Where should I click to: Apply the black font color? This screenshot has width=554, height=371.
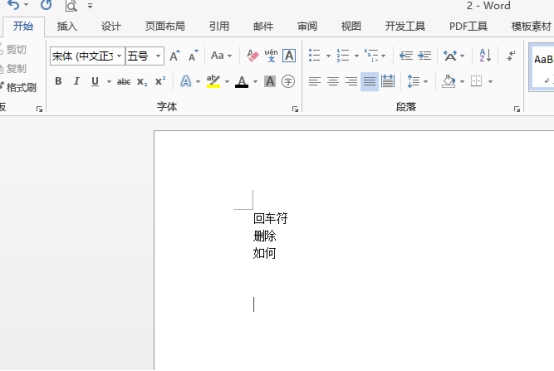tap(242, 82)
